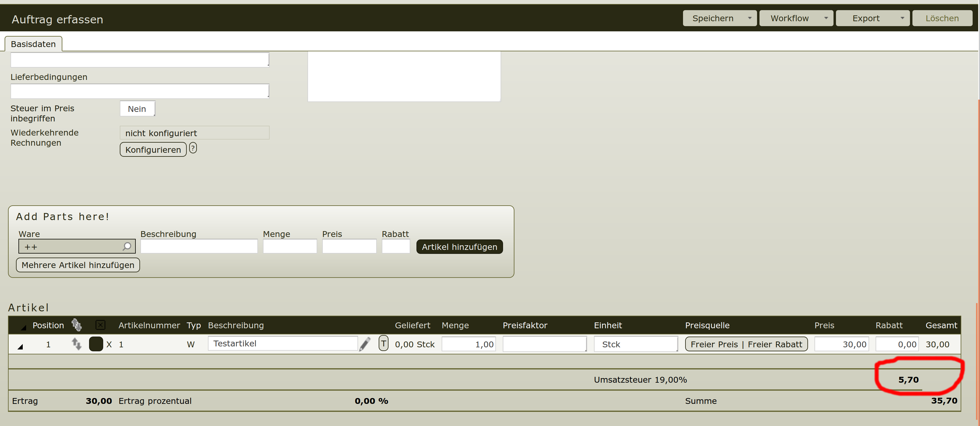Click the Position column header
Screen dimensions: 980x426
pos(48,325)
